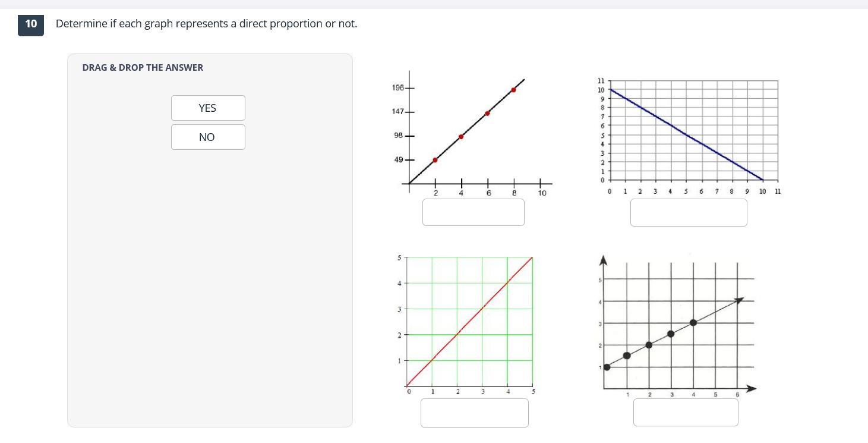Click the upward y-axis arrowhead on fourth graph

(604, 260)
